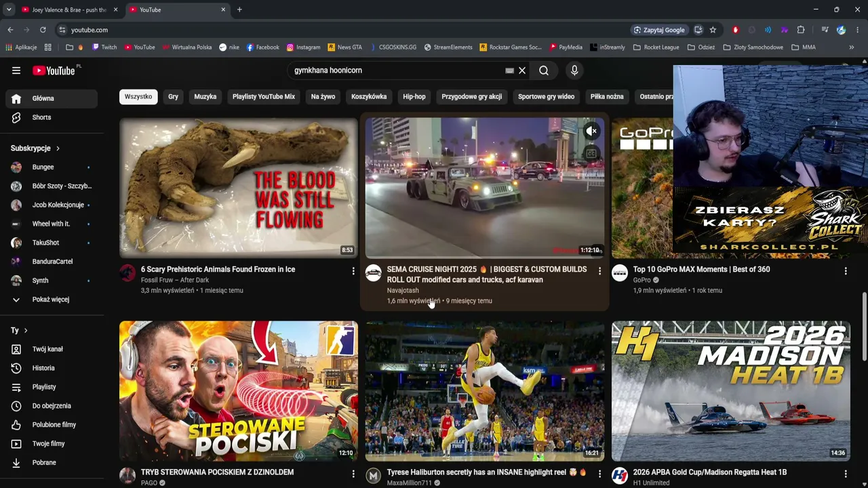Screen dimensions: 868x488
Task: Clear the search query with the X
Action: (522, 70)
